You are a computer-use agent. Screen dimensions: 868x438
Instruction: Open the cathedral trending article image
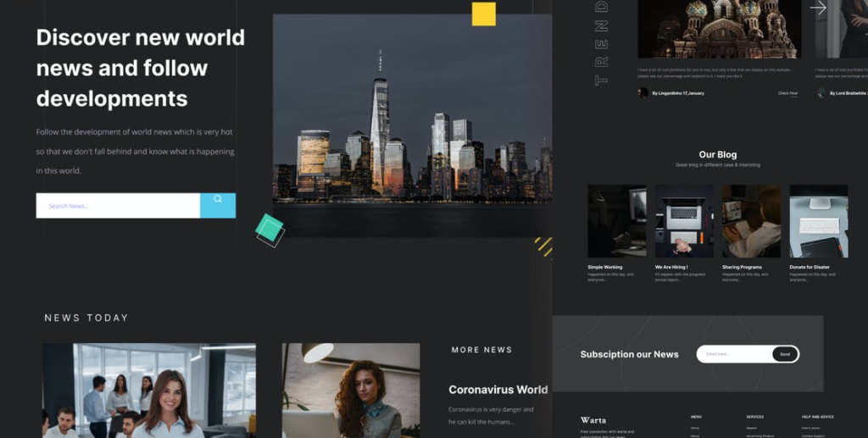(719, 29)
